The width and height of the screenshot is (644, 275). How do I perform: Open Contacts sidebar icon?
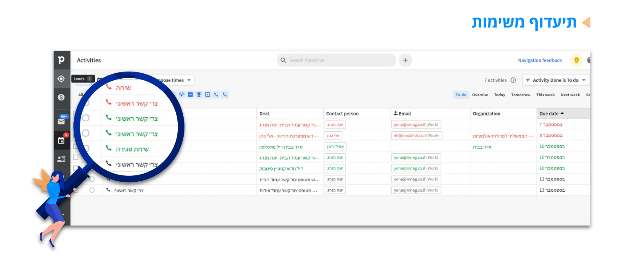(61, 159)
